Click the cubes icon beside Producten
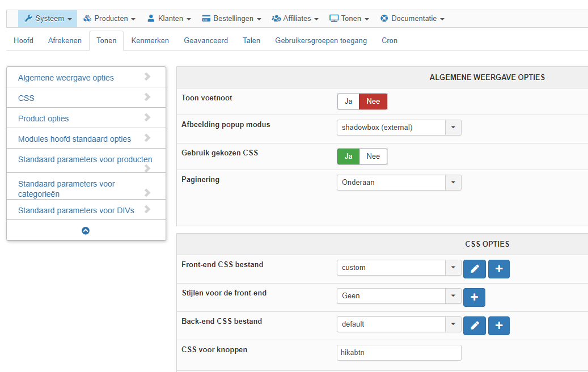This screenshot has height=372, width=588. pos(87,18)
